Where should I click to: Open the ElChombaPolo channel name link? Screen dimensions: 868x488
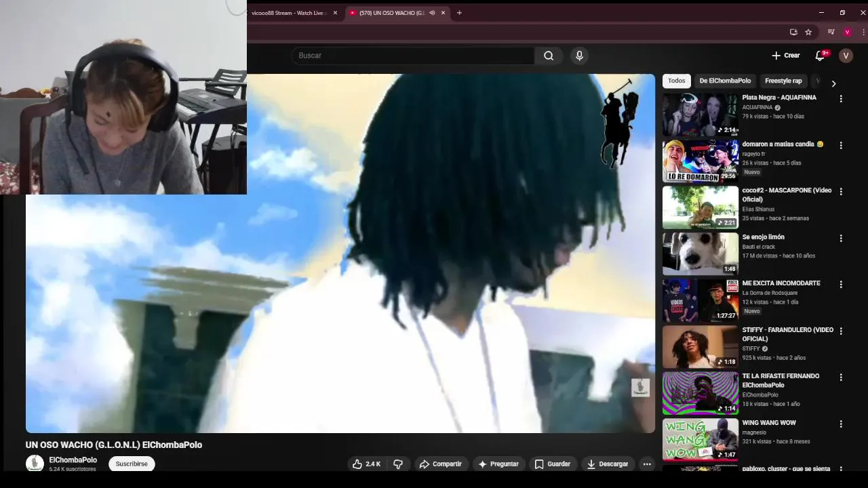tap(73, 460)
